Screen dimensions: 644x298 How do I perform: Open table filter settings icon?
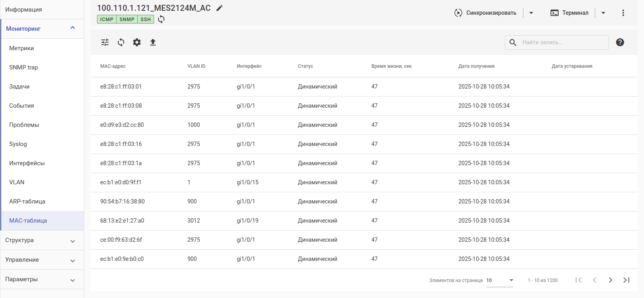tap(105, 42)
